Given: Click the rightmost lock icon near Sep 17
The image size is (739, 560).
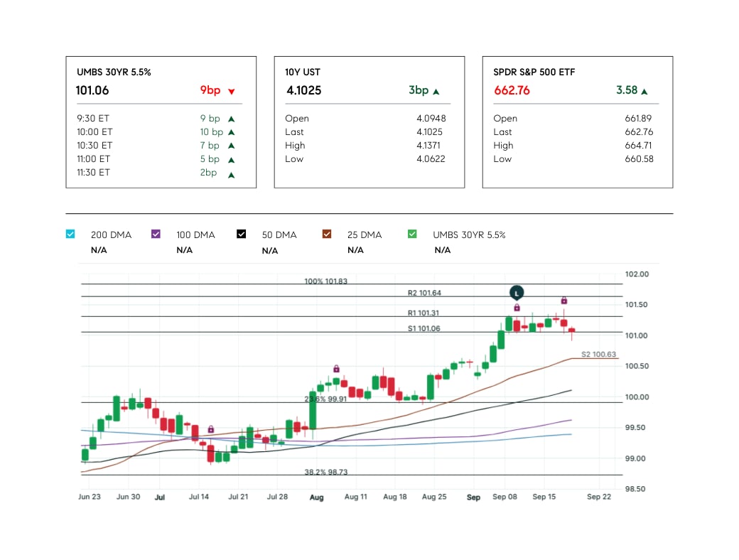Looking at the screenshot, I should tap(564, 301).
